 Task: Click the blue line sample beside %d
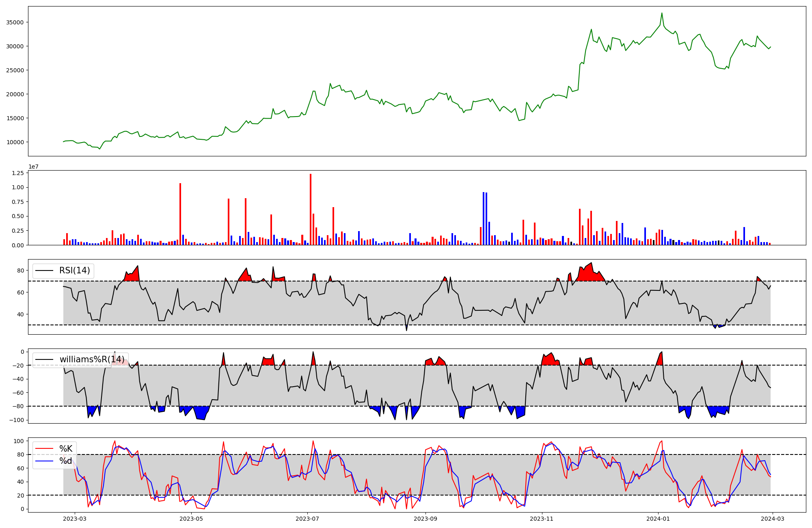coord(44,461)
